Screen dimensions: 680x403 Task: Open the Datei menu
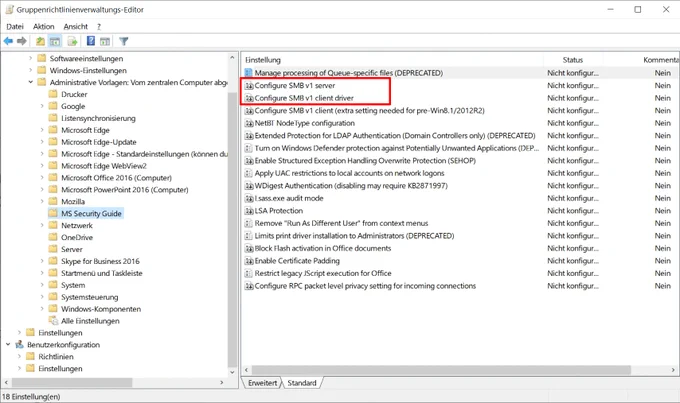tap(15, 26)
